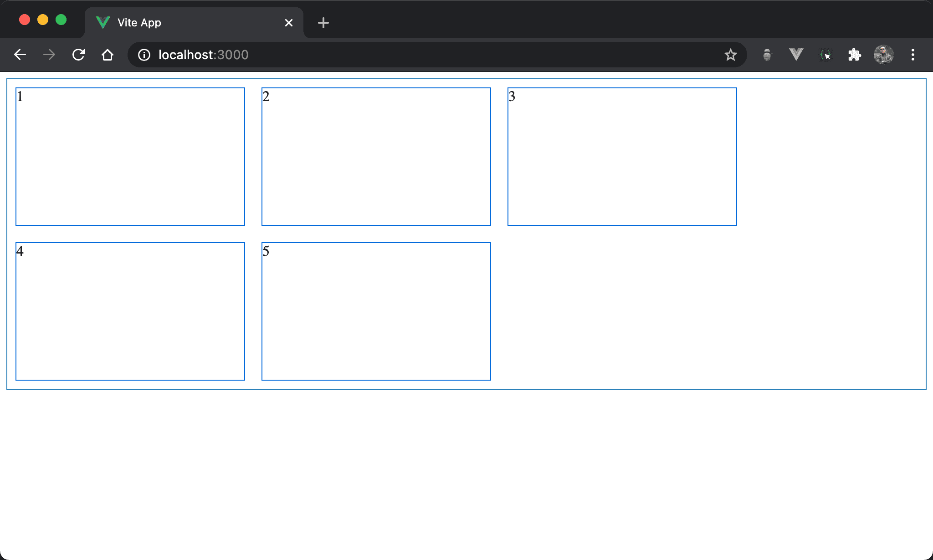Click the forward navigation arrow

tap(49, 55)
